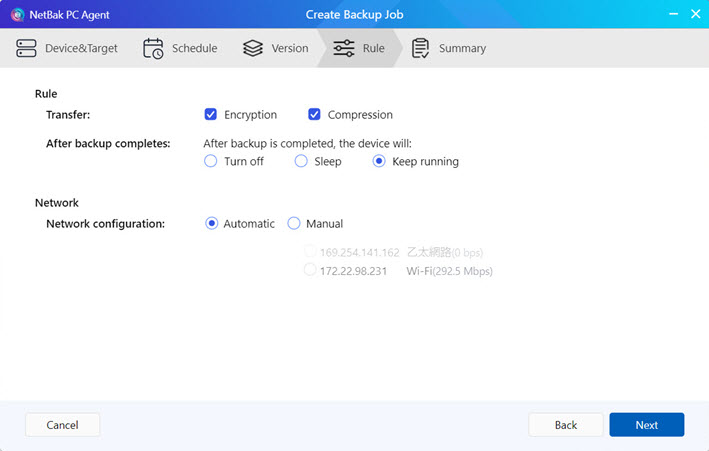Go to the Schedule step tab

coord(180,48)
